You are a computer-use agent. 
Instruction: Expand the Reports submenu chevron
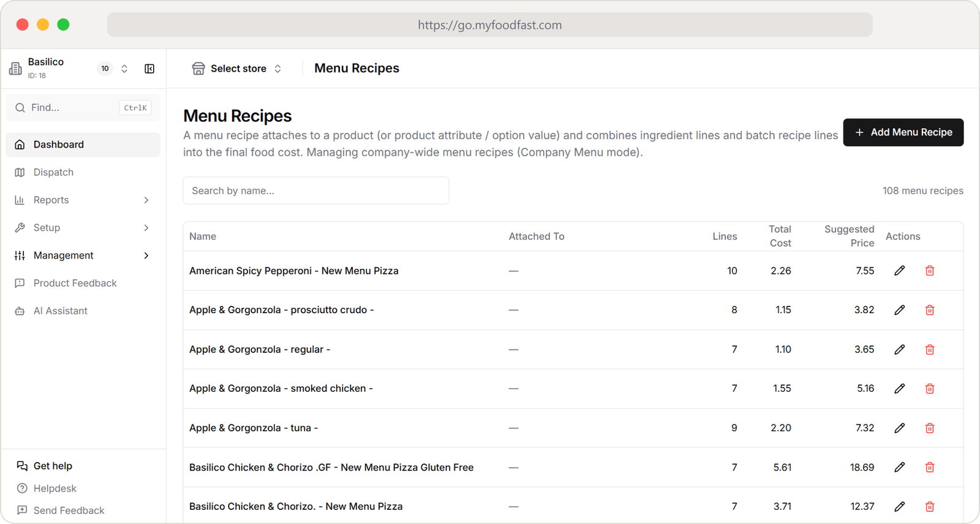146,200
